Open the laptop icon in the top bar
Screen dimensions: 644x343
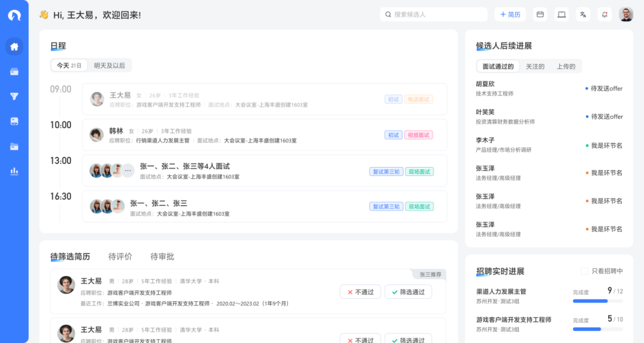pyautogui.click(x=562, y=14)
